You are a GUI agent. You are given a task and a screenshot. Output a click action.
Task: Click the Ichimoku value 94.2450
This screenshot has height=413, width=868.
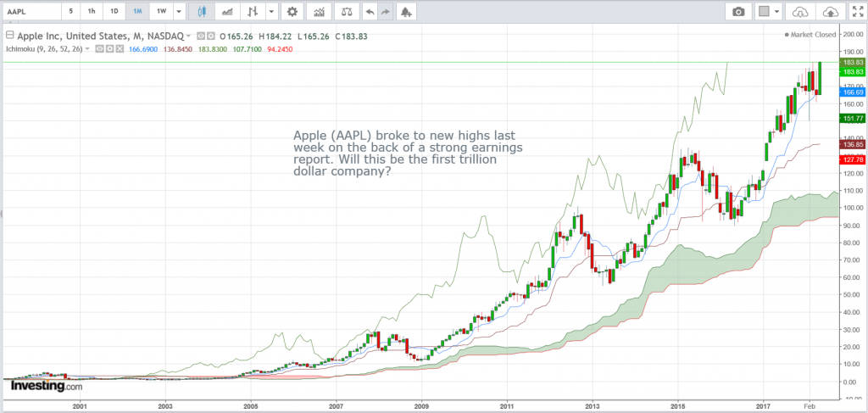[280, 49]
